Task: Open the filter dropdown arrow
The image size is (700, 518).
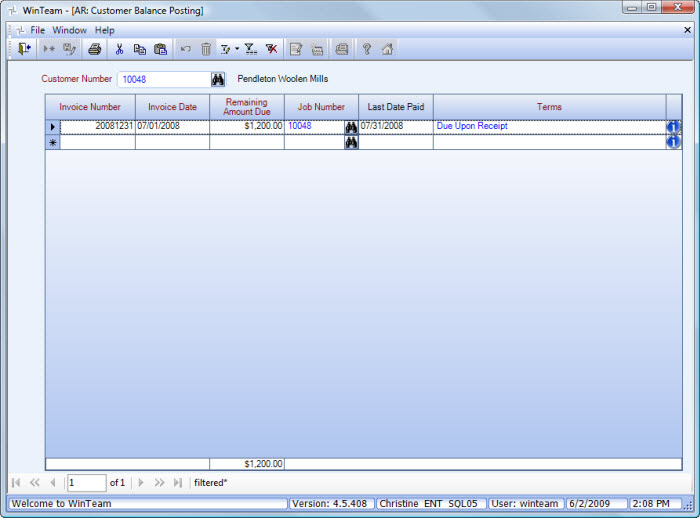Action: pos(237,49)
